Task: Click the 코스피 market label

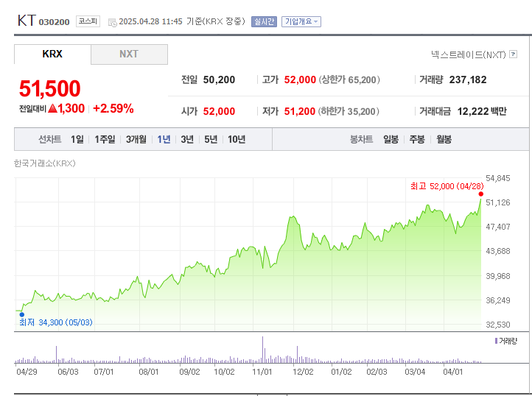Action: click(88, 21)
